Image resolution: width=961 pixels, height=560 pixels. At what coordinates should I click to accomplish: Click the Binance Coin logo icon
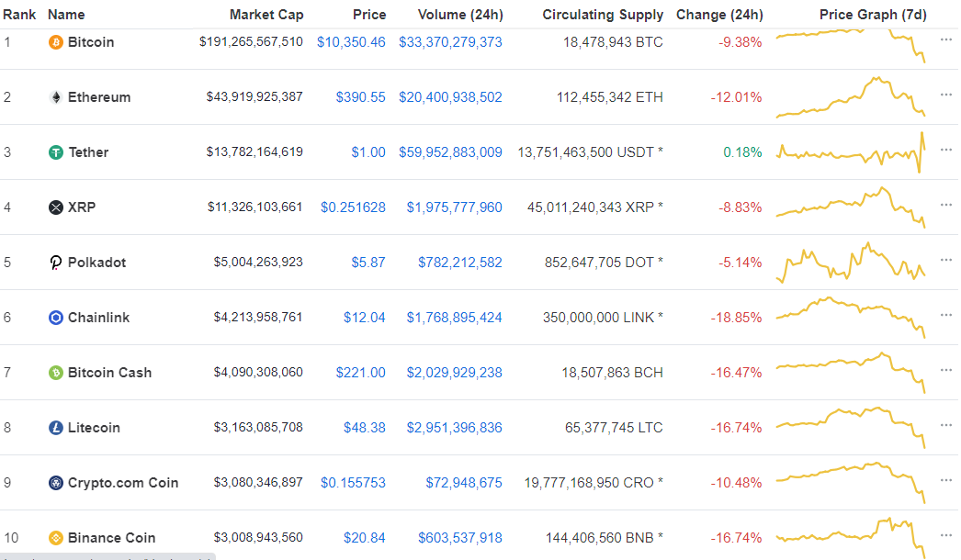click(56, 538)
